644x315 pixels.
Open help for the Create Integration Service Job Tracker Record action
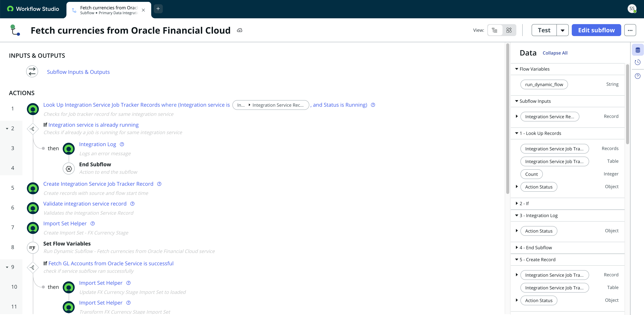pyautogui.click(x=159, y=184)
